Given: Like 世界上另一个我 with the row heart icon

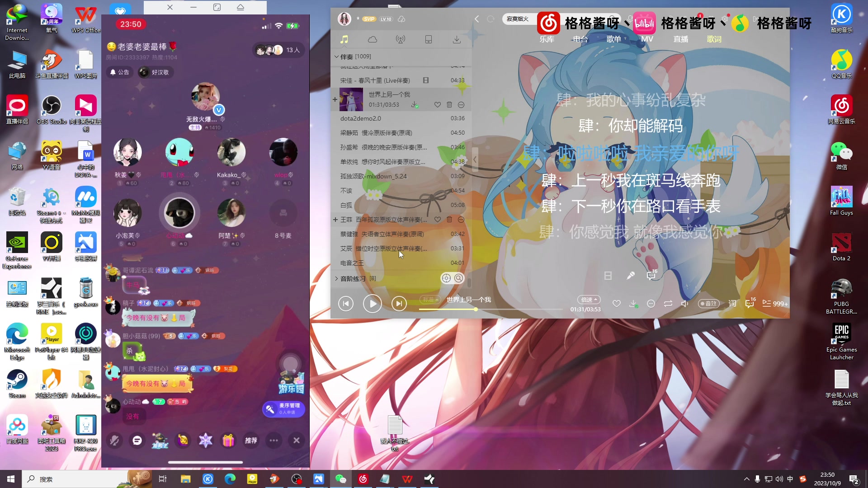Looking at the screenshot, I should click(437, 105).
